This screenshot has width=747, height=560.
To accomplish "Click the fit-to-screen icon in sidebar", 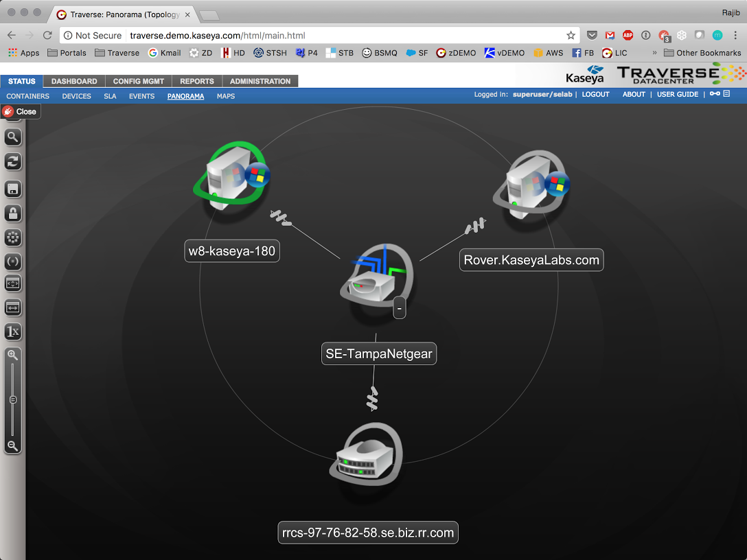I will (13, 283).
